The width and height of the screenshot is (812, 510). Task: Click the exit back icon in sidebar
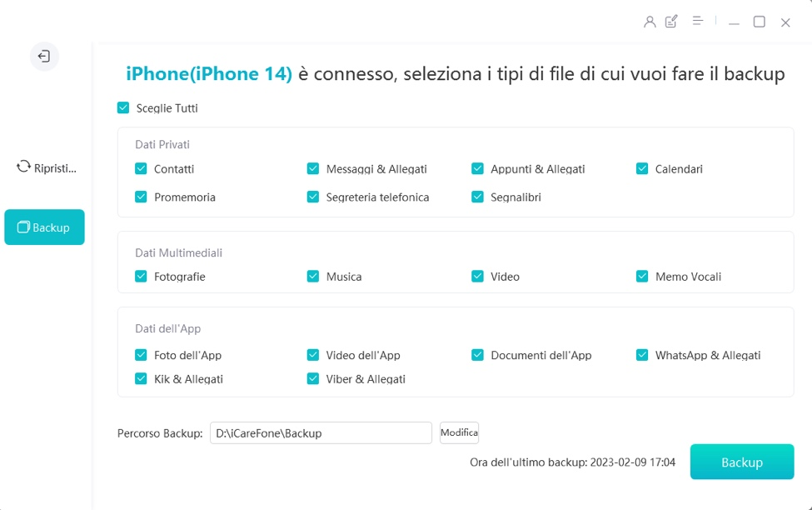(x=44, y=57)
